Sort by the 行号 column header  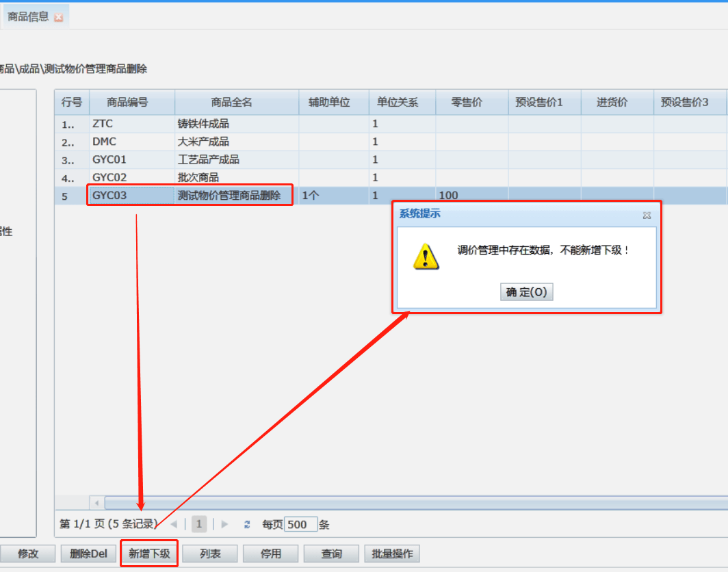point(71,102)
